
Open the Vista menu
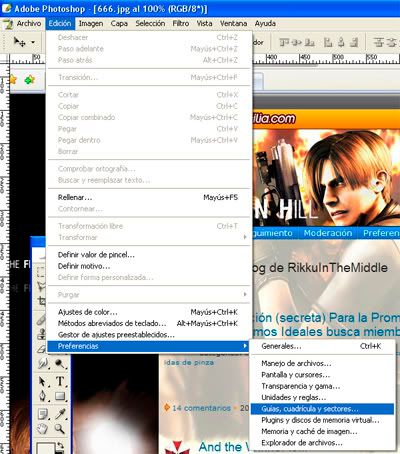pos(204,23)
